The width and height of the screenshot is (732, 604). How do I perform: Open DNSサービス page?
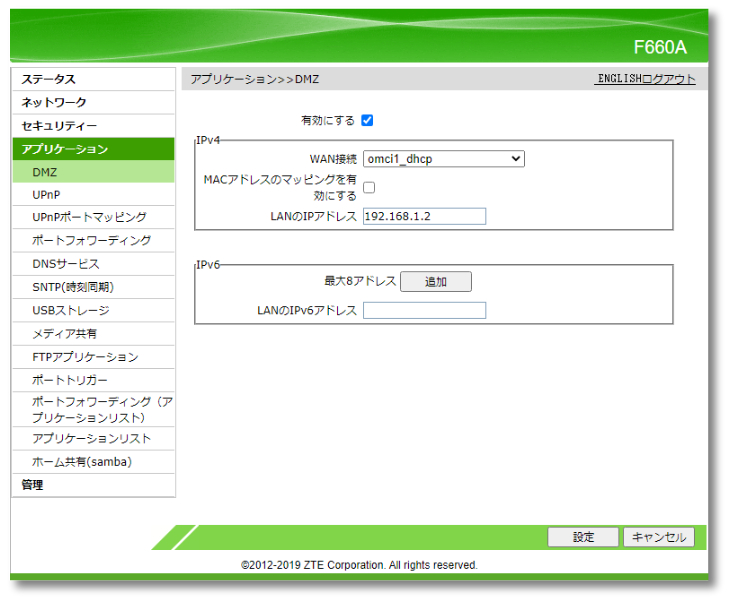point(93,264)
